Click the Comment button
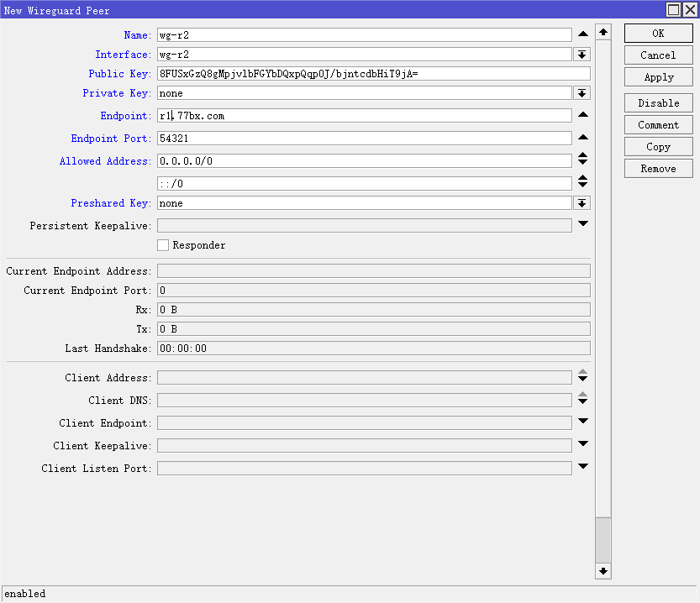The height and width of the screenshot is (603, 700). (x=658, y=124)
